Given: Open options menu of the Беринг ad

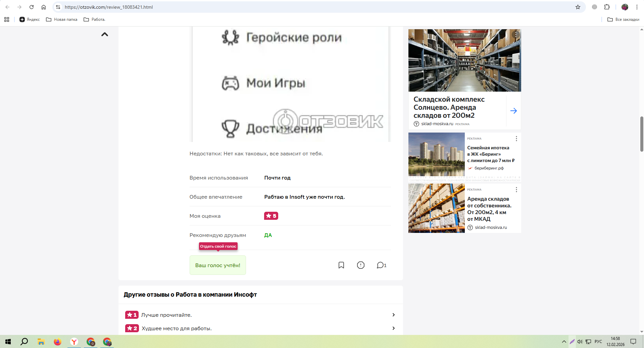Looking at the screenshot, I should pyautogui.click(x=516, y=139).
